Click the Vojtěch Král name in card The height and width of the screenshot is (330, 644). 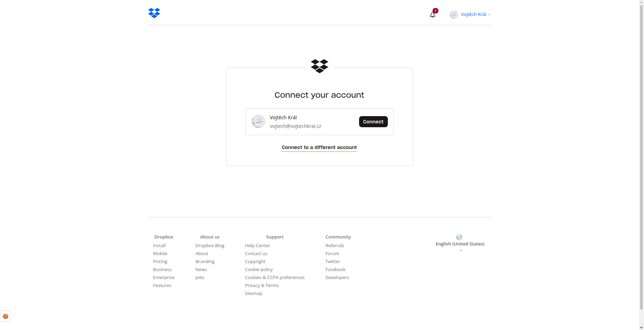(x=284, y=118)
